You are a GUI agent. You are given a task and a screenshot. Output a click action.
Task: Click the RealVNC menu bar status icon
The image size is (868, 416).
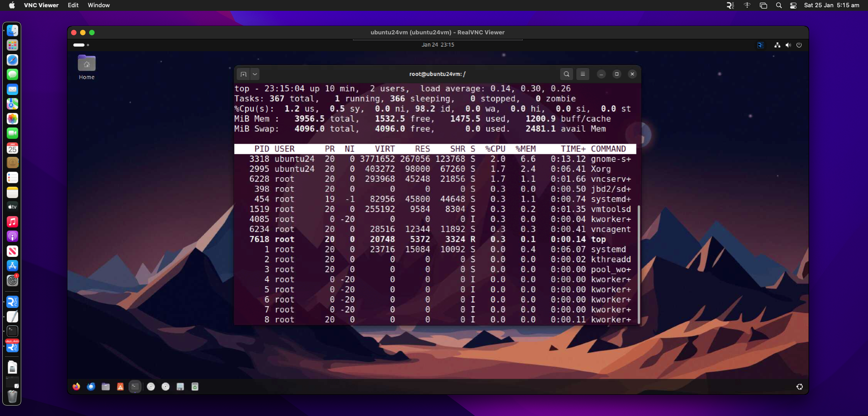[730, 5]
